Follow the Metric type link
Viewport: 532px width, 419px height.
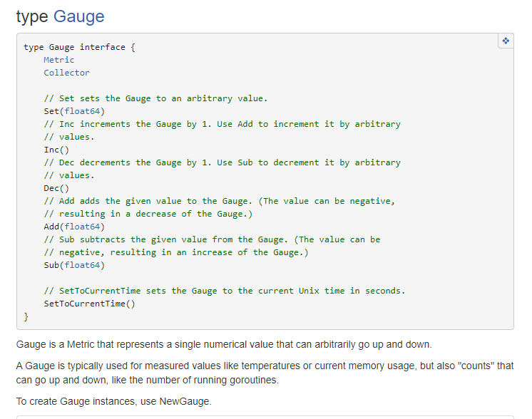coord(58,60)
